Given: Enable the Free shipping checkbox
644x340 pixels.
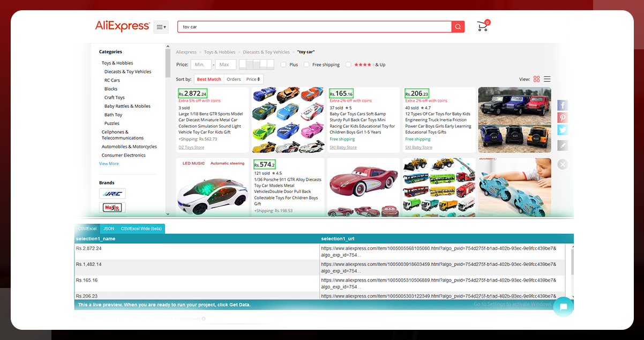Looking at the screenshot, I should coord(306,64).
